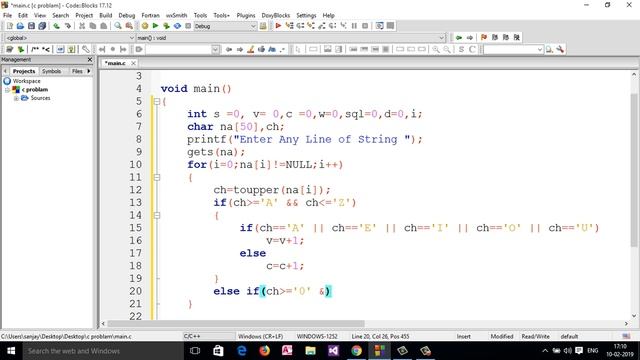
Task: Select the Workspace tree item
Action: [26, 81]
